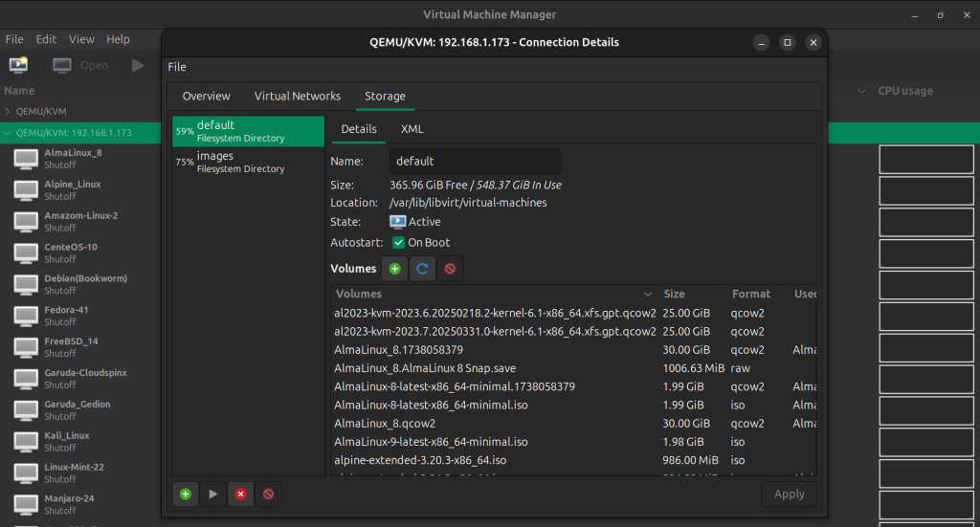Maximize the Connection Details window
Image resolution: width=980 pixels, height=527 pixels.
click(787, 42)
